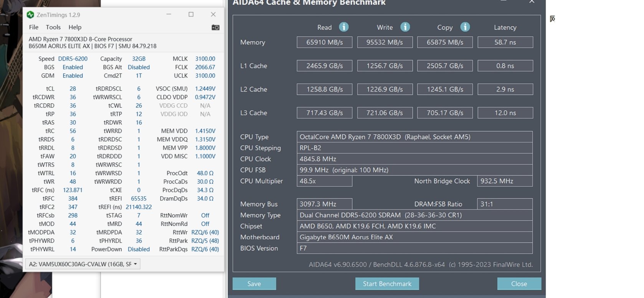Click the tREFI value 65535
This screenshot has width=644, height=298.
pyautogui.click(x=139, y=199)
